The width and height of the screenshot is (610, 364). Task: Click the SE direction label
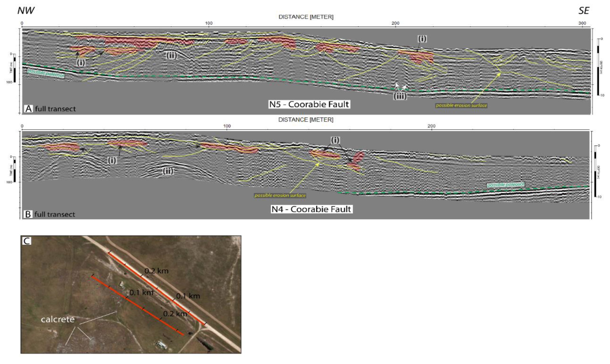click(x=584, y=11)
